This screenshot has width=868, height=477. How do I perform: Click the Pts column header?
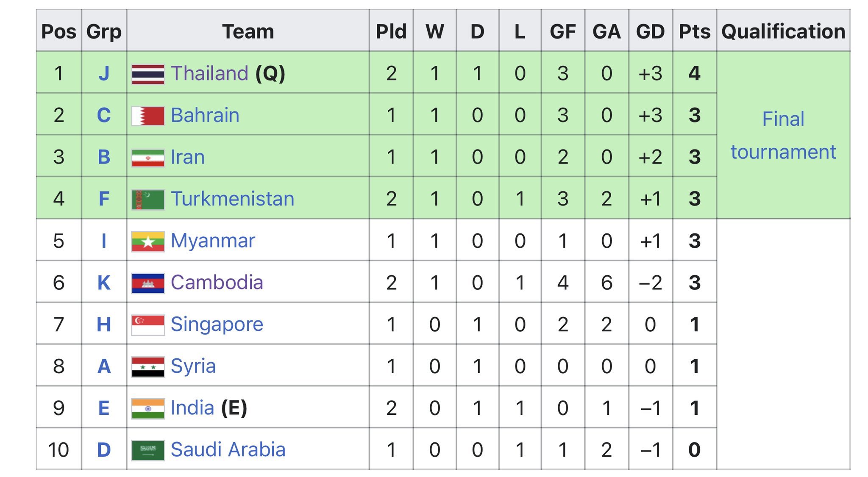695,31
